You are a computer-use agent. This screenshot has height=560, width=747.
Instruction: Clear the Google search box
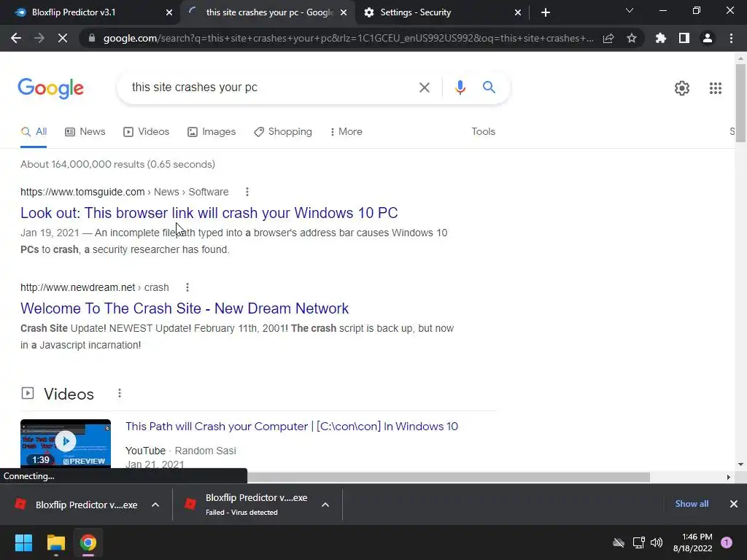424,87
